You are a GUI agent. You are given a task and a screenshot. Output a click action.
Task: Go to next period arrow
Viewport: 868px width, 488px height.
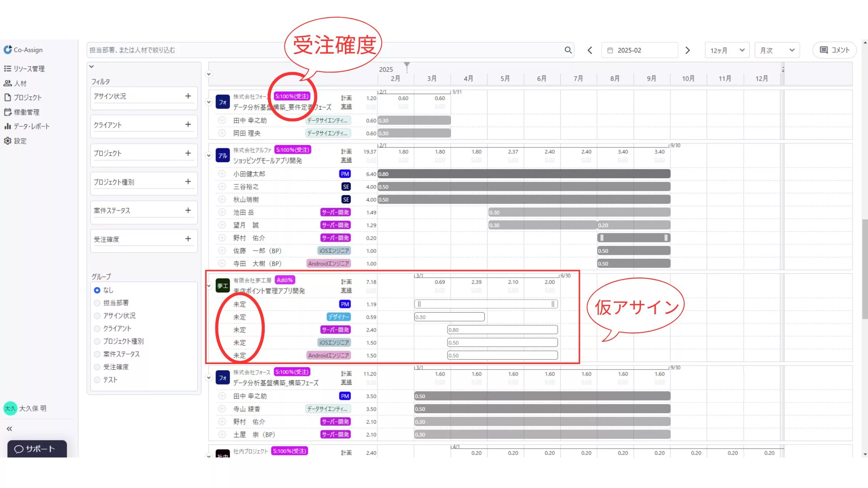pos(688,50)
